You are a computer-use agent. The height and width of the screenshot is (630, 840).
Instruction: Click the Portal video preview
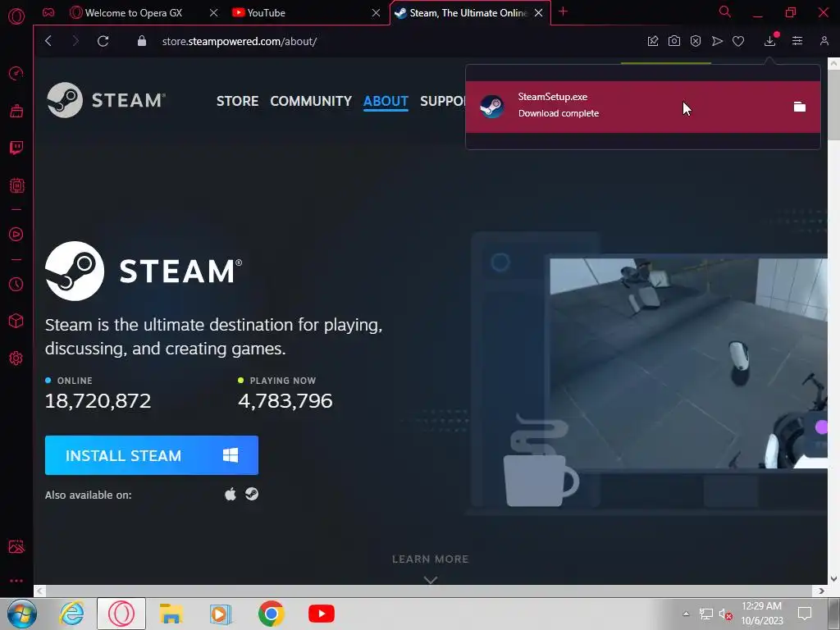coord(688,363)
